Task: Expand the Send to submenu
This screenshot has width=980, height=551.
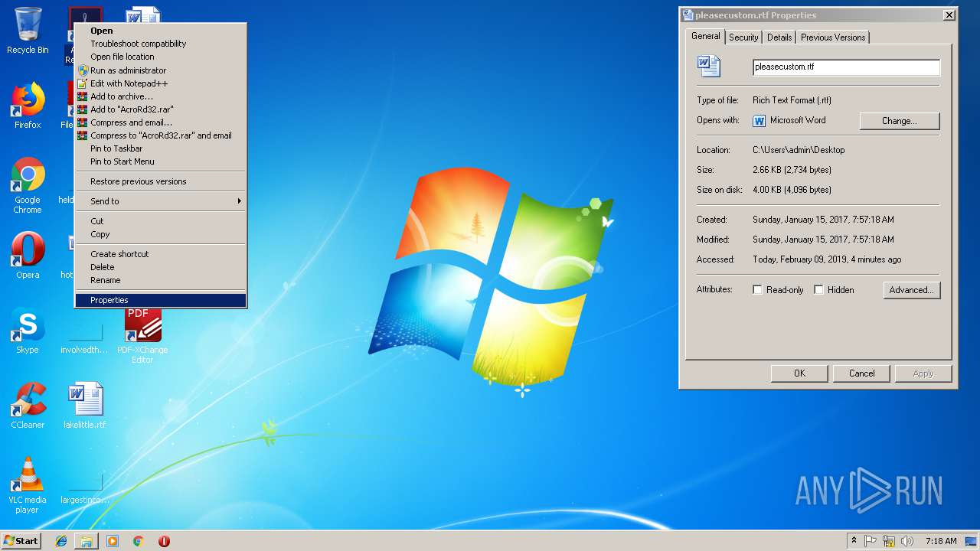Action: point(161,201)
